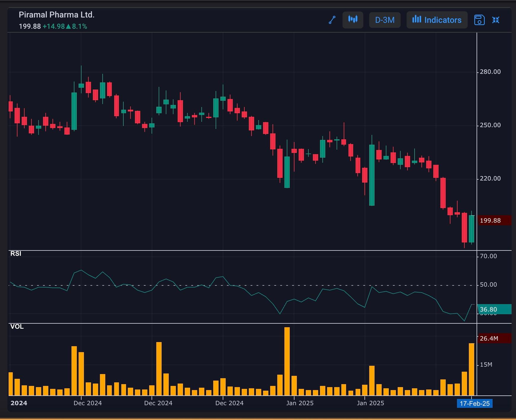Viewport: 516px width, 420px height.
Task: Click the bold 2024 time axis label
Action: [19, 403]
